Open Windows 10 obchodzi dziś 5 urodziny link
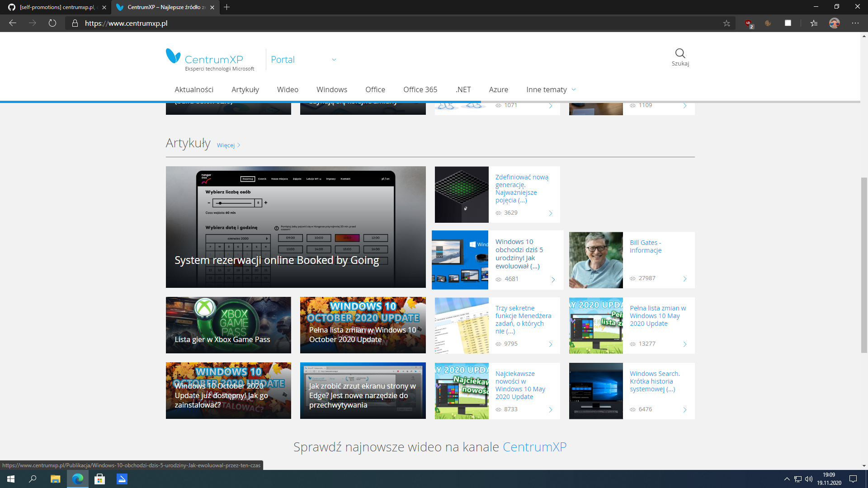 [519, 254]
